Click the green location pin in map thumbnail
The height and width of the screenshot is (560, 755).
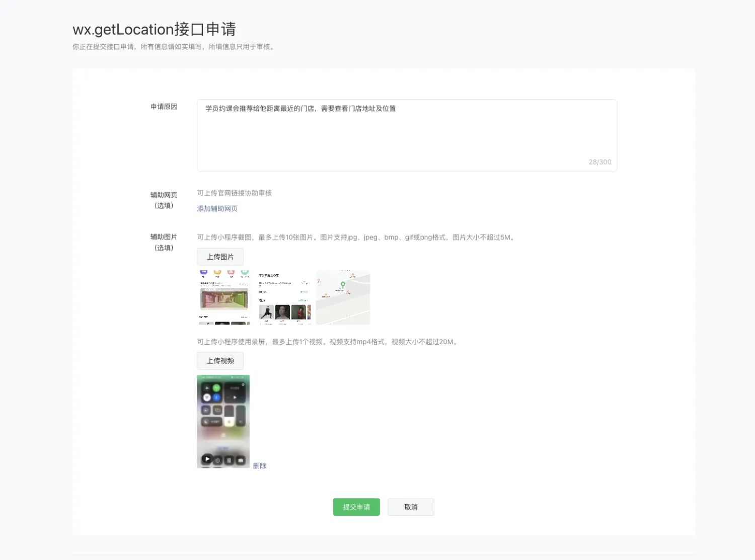pyautogui.click(x=343, y=284)
